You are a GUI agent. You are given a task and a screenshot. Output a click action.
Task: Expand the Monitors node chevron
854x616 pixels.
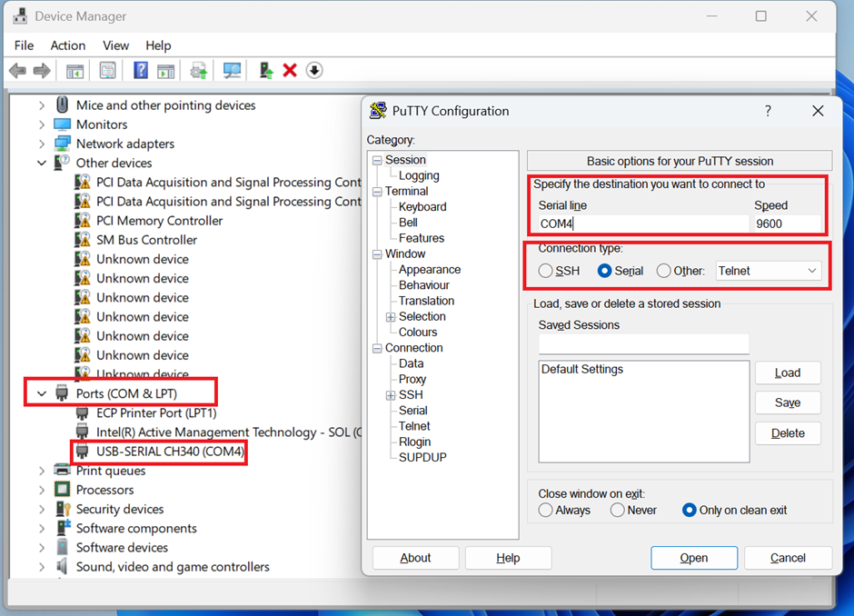42,124
